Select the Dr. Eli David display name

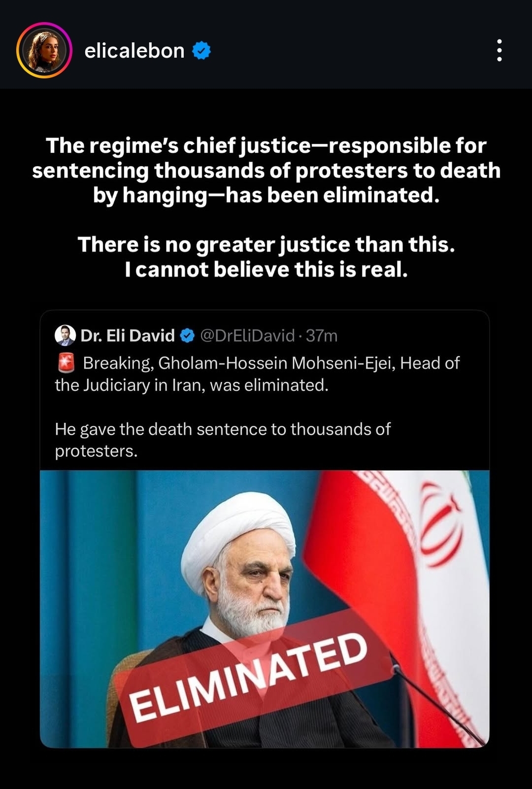coord(128,336)
